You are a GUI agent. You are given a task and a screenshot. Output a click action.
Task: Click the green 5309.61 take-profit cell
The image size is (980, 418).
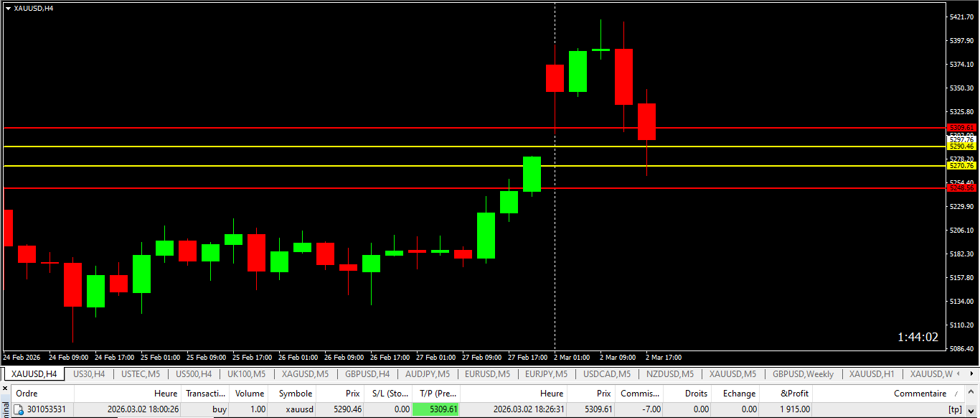(435, 409)
